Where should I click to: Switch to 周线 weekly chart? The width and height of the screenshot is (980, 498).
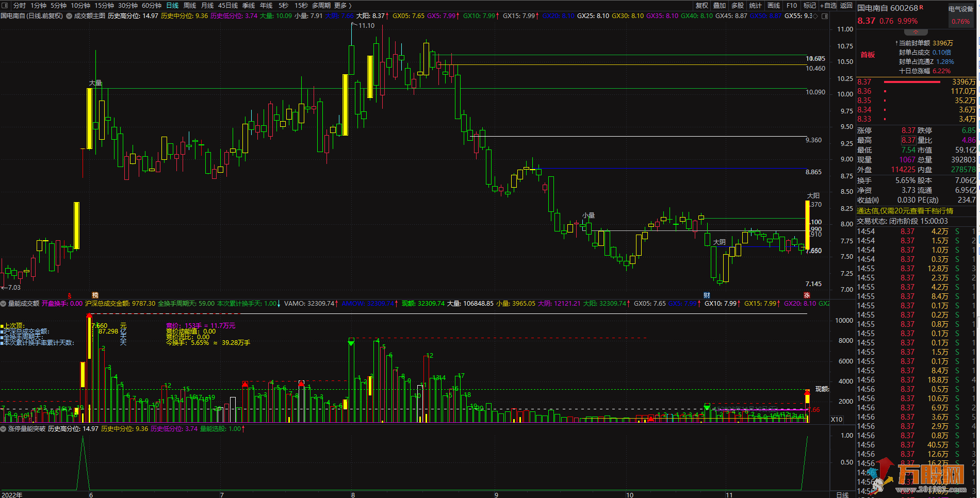pos(190,5)
